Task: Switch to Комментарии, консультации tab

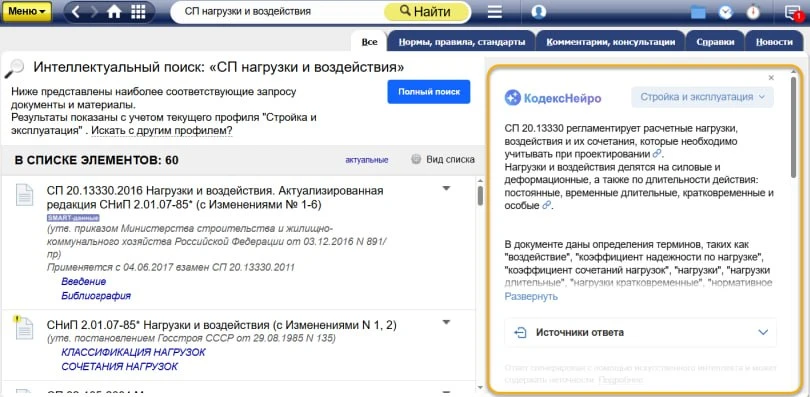Action: [611, 42]
